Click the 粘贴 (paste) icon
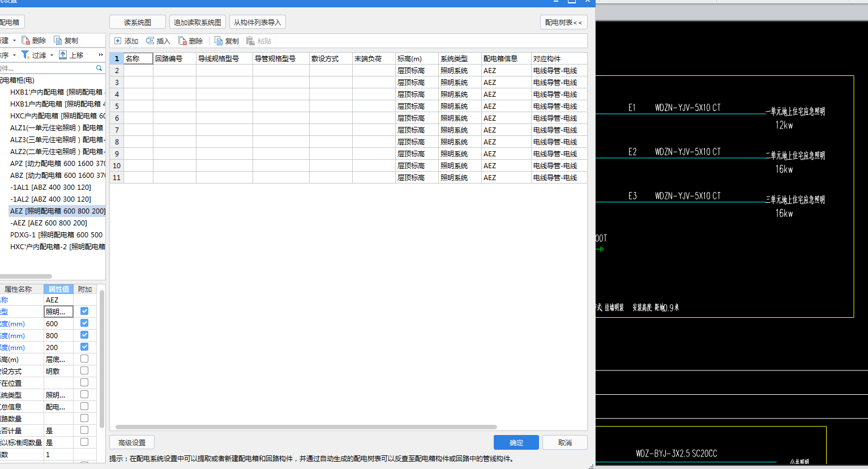This screenshot has width=868, height=469. pos(250,41)
